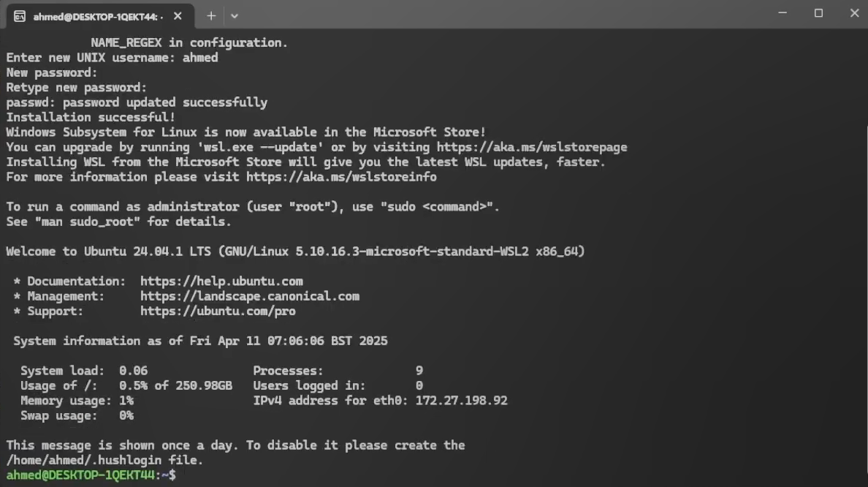Image resolution: width=868 pixels, height=487 pixels.
Task: Open the ubuntu.com/pro support link
Action: pyautogui.click(x=218, y=312)
